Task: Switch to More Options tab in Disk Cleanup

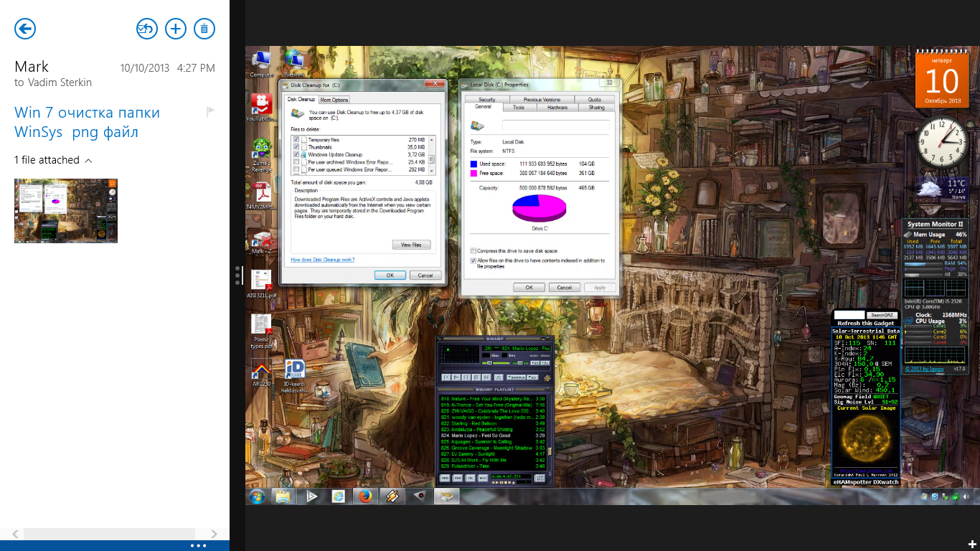Action: (334, 100)
